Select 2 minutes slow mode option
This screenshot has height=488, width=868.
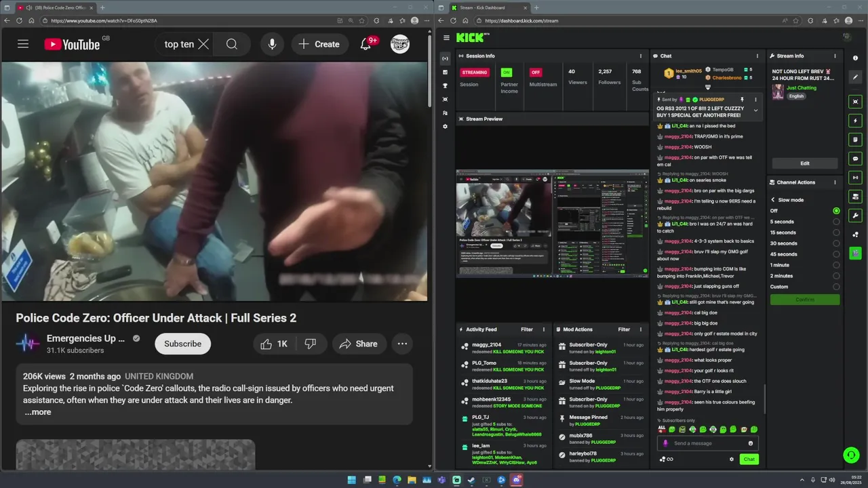tap(836, 276)
